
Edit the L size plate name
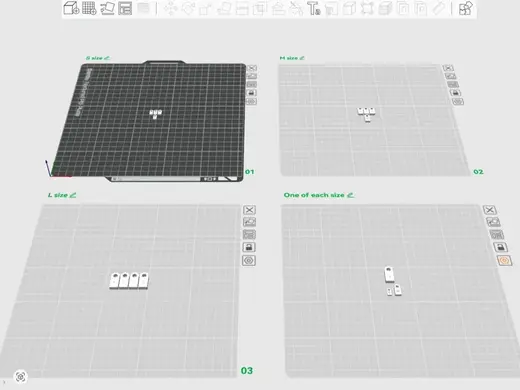(x=73, y=195)
